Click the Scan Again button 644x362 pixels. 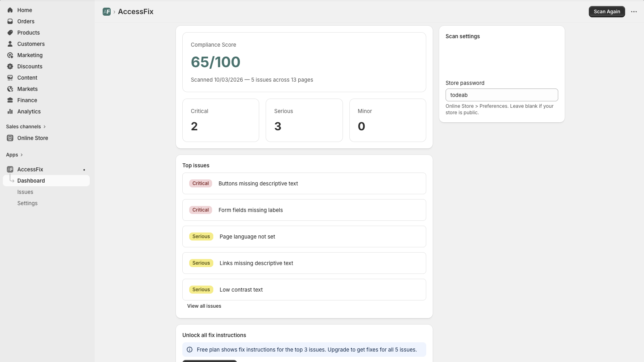pos(607,12)
